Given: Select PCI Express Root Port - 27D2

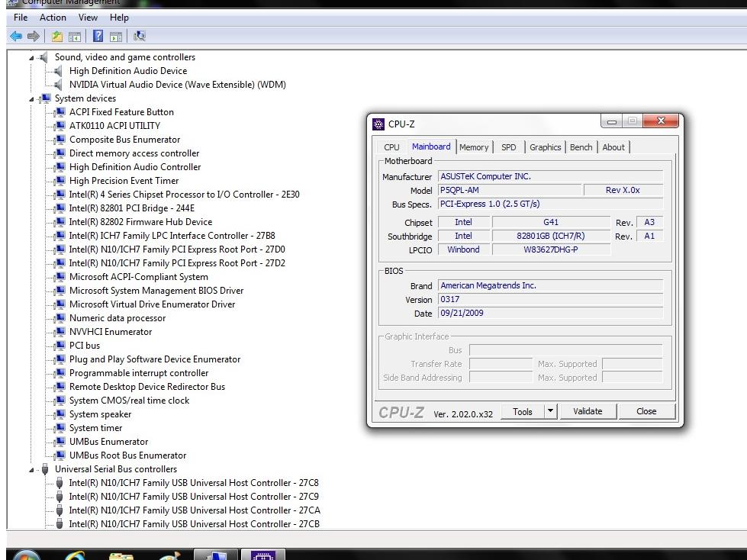Looking at the screenshot, I should pyautogui.click(x=177, y=263).
